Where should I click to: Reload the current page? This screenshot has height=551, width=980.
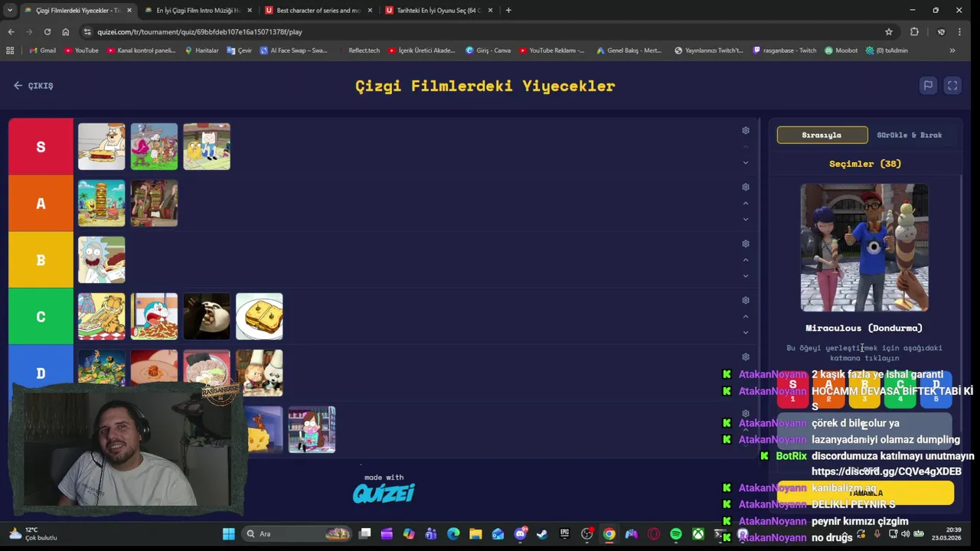pos(47,31)
